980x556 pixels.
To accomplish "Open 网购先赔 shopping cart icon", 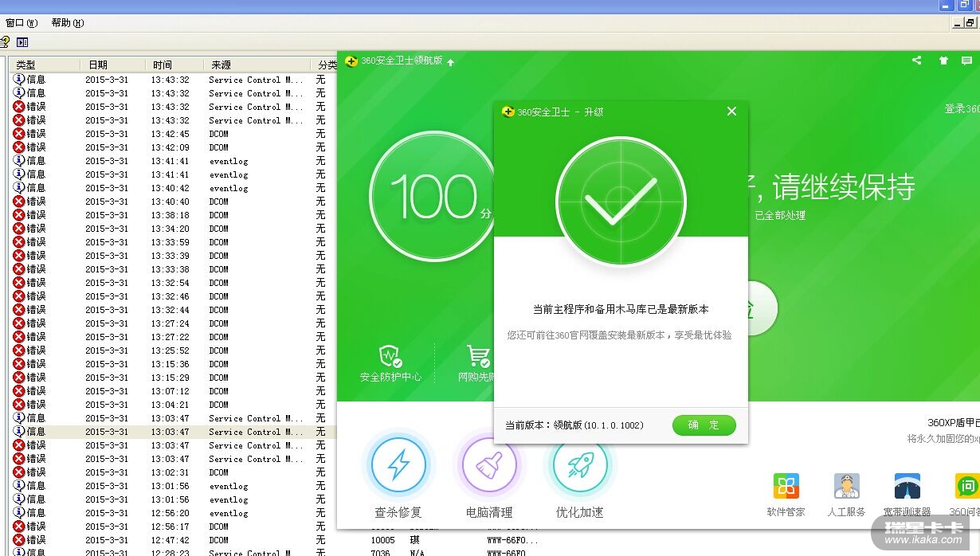I will [x=478, y=355].
